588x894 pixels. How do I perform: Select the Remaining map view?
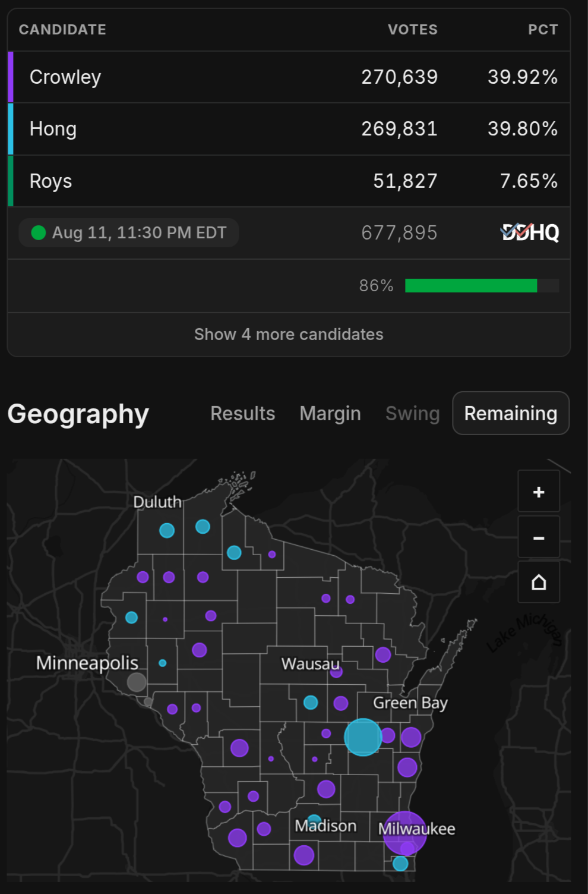511,413
